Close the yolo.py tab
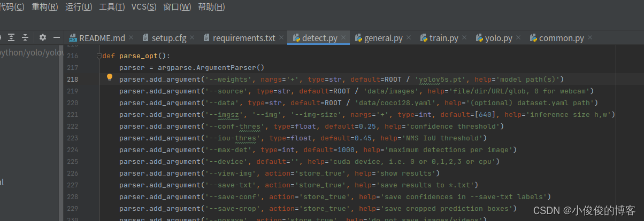 coord(519,38)
